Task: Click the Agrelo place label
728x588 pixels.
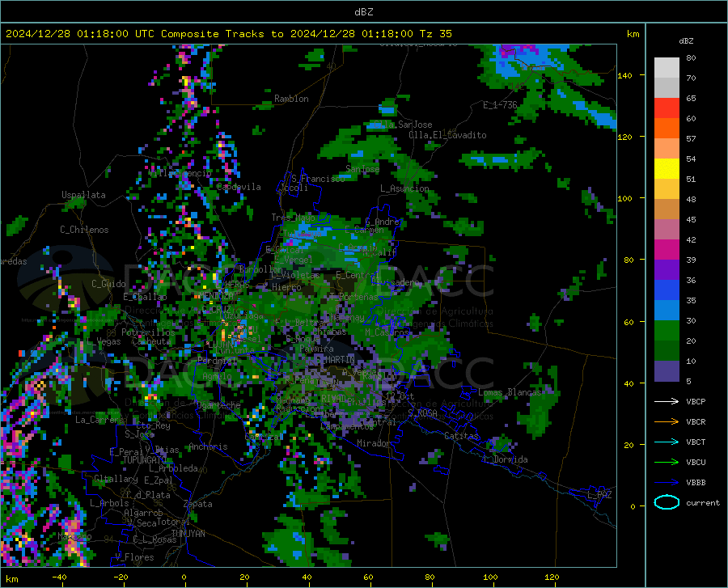Action: click(x=217, y=376)
